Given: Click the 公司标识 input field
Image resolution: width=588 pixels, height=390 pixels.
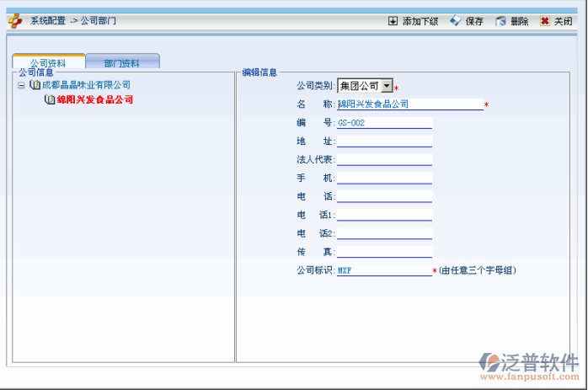Looking at the screenshot, I should pyautogui.click(x=384, y=271).
